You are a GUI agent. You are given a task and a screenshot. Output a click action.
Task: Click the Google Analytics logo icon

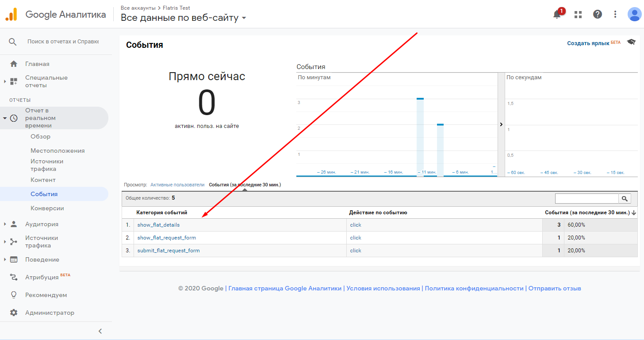click(11, 15)
